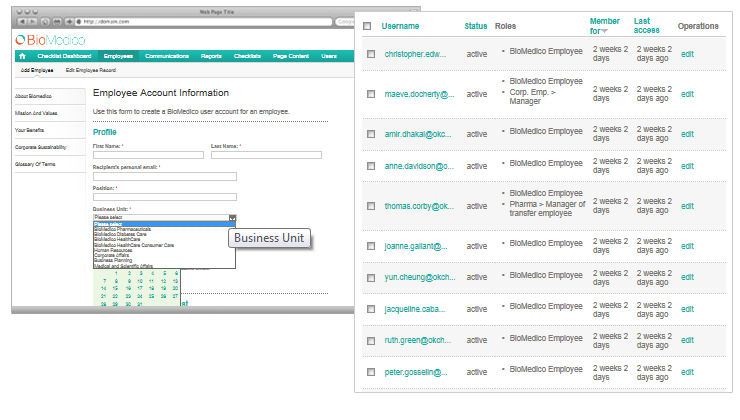Click the browser forward arrow button
The image size is (740, 420).
coord(33,22)
